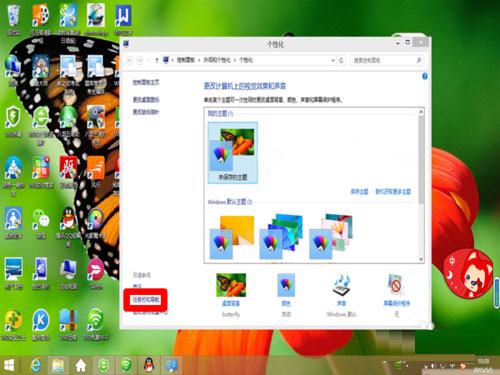500x375 pixels.
Task: Click the forward navigation arrow
Action: (140, 60)
